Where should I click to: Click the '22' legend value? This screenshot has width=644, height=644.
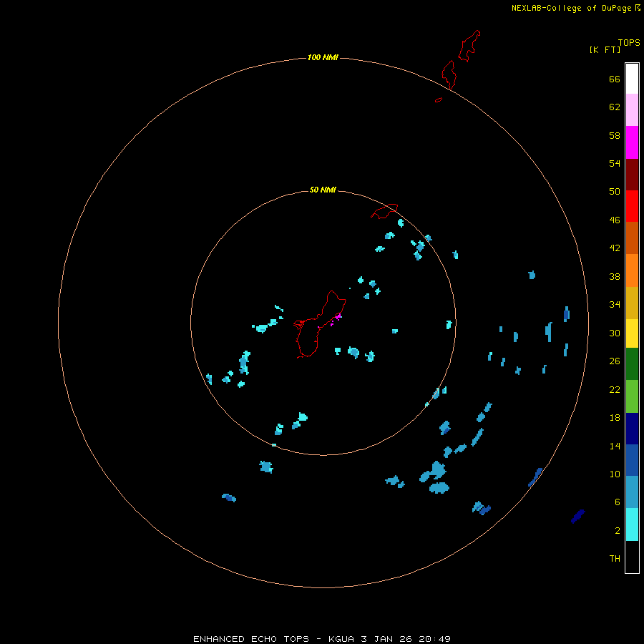tap(615, 389)
